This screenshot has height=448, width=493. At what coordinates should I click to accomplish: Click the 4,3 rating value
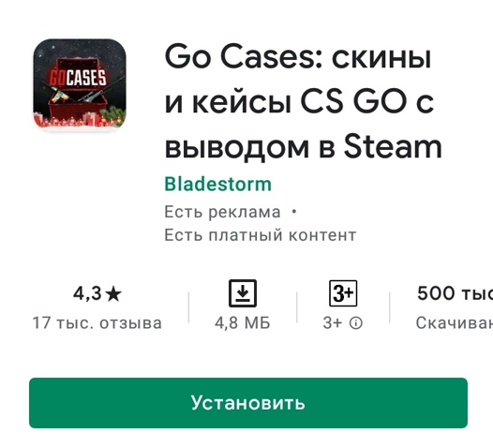(87, 294)
